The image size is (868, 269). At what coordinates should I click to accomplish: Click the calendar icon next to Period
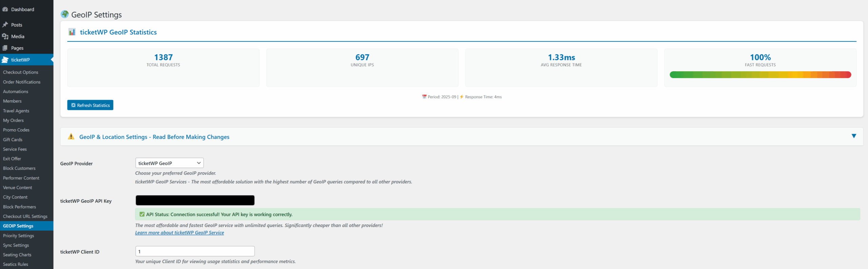(424, 97)
